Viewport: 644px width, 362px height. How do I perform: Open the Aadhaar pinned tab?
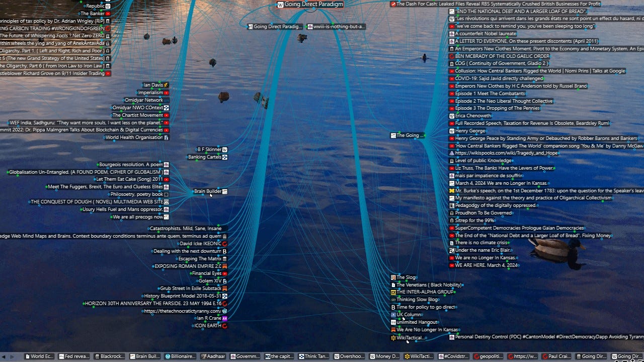coord(213,356)
